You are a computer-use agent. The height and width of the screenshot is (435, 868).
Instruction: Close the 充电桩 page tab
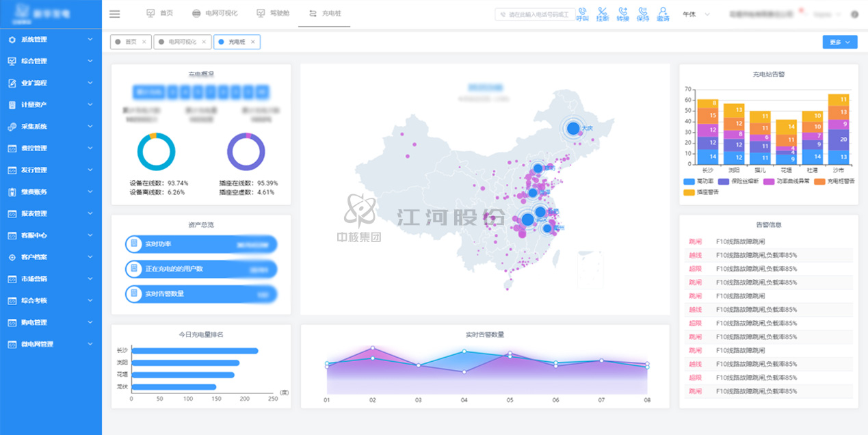(x=252, y=42)
